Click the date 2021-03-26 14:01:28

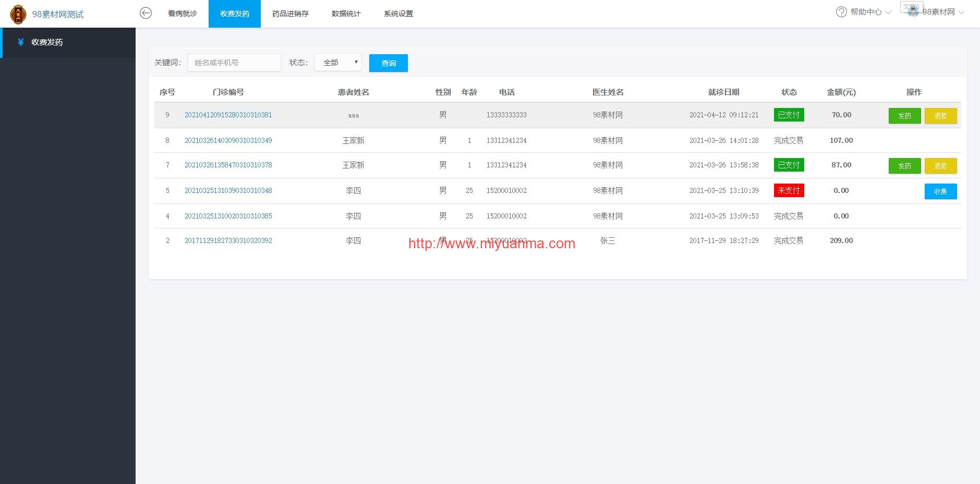(724, 140)
